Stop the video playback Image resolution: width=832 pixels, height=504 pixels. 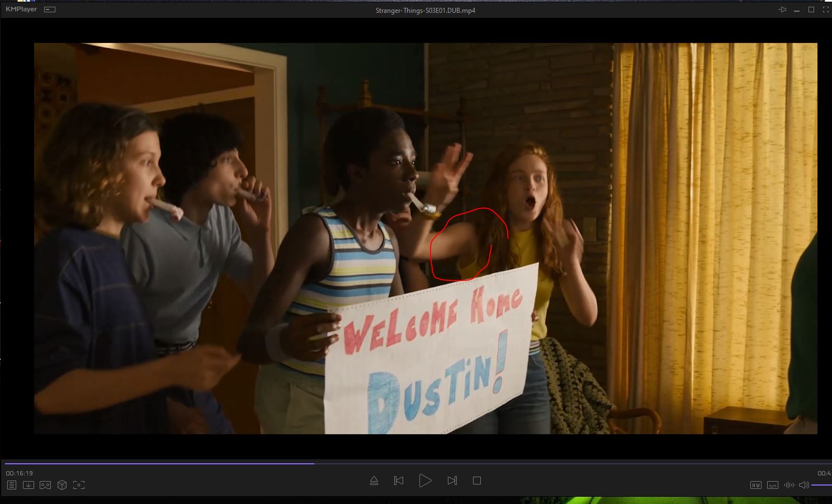tap(477, 481)
